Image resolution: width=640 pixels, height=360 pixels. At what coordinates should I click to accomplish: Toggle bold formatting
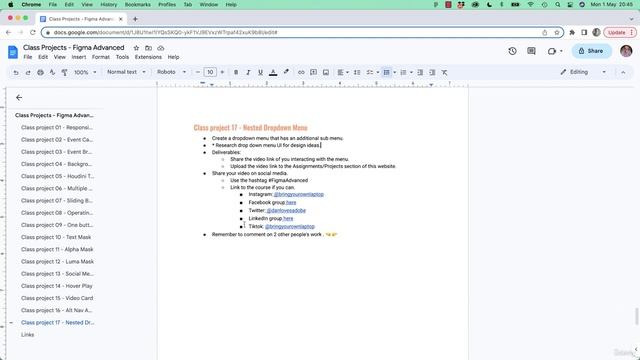(236, 72)
